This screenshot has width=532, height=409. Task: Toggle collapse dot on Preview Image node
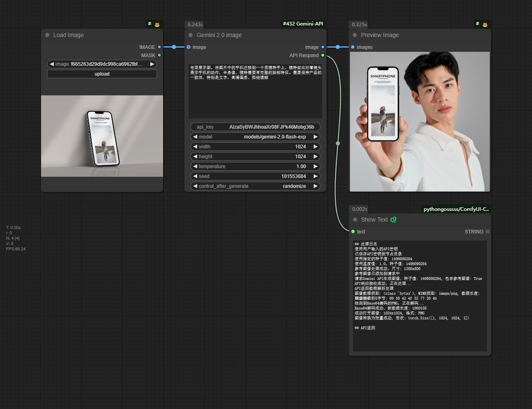point(355,35)
